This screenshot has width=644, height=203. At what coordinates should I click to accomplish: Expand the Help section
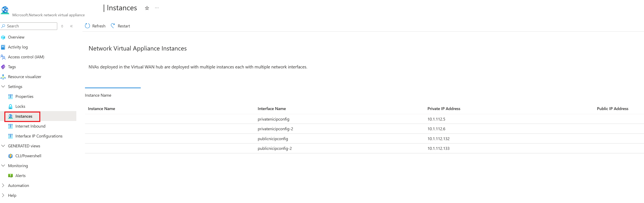coord(3,196)
